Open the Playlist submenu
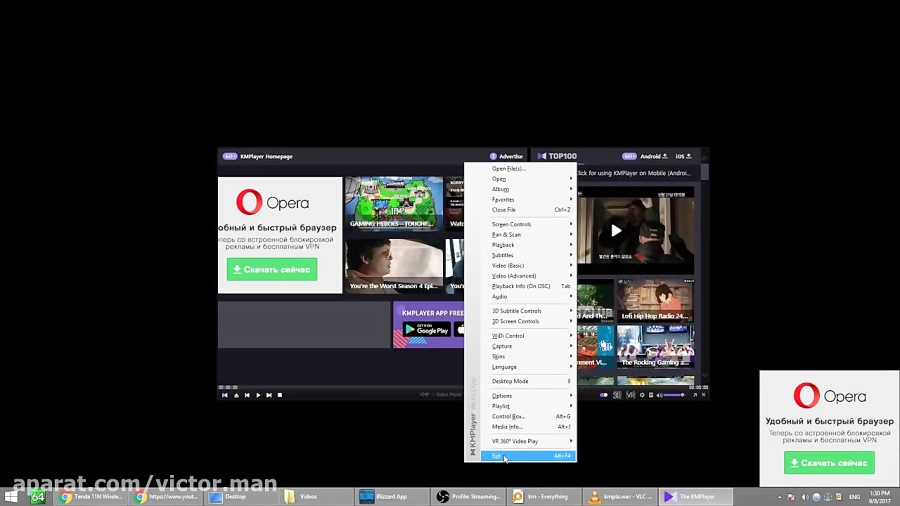900x506 pixels. [x=527, y=406]
